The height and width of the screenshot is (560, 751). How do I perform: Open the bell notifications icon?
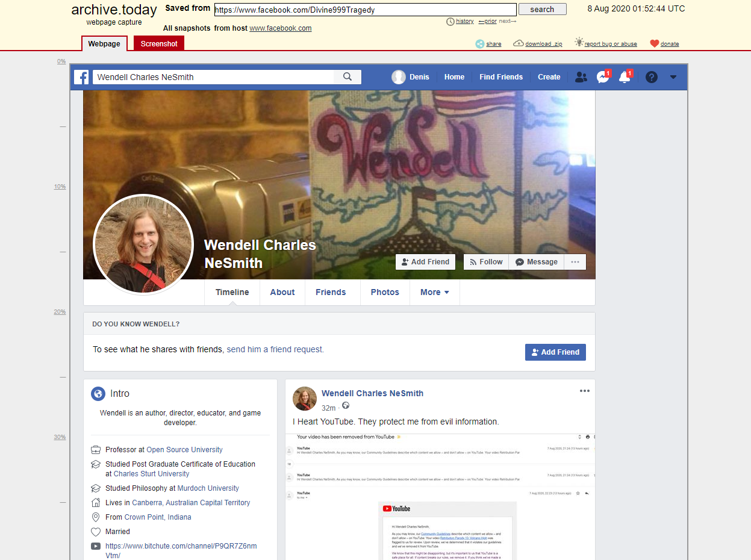point(625,76)
